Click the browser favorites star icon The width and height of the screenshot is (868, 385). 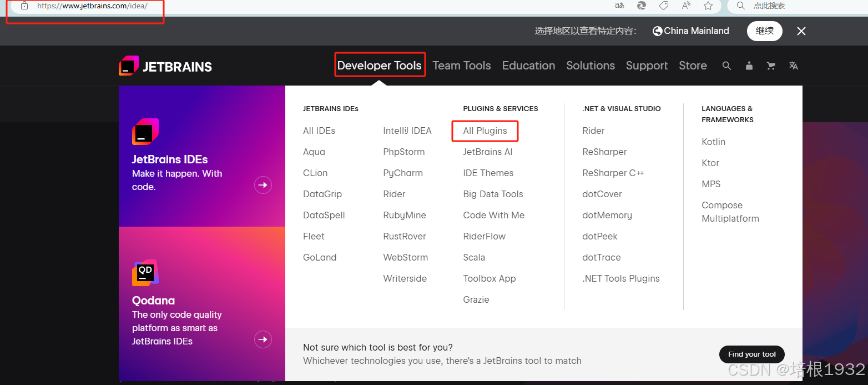(708, 6)
